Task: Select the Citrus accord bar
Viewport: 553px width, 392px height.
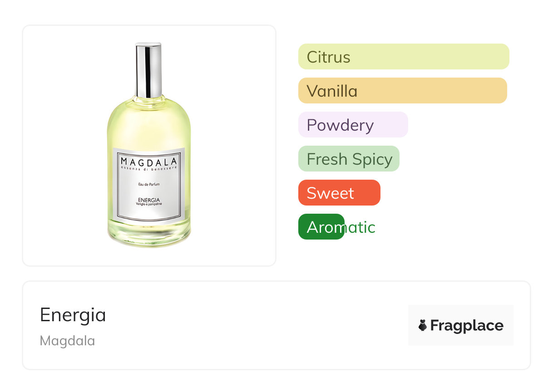Action: pos(403,57)
